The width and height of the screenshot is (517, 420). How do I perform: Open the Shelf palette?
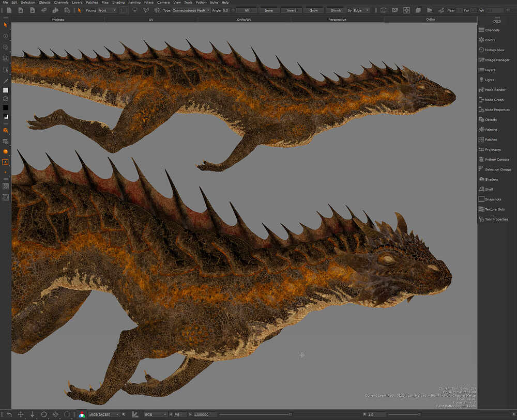coord(486,190)
